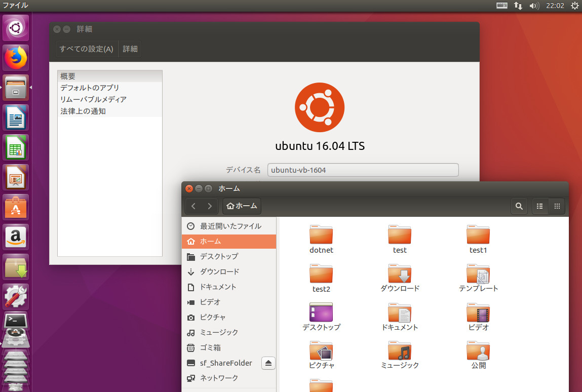Launch LibreOffice Impress from the dock
Screen dimensions: 582x392
coord(16,177)
